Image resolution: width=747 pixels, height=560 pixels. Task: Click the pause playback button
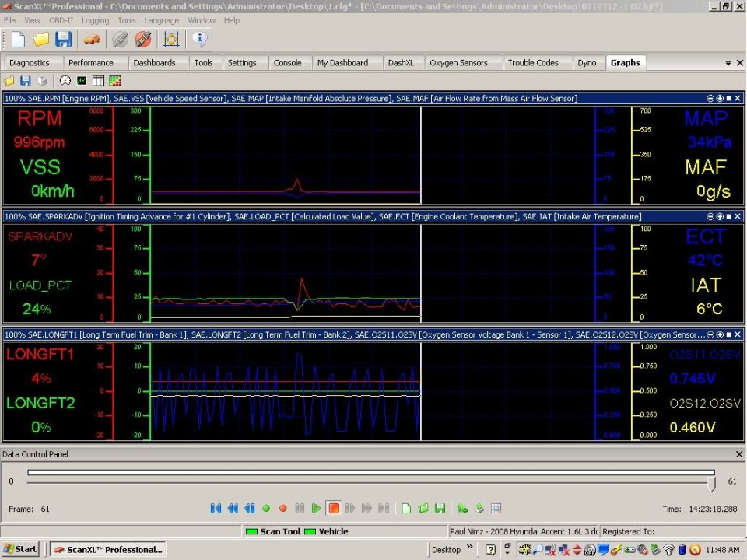click(300, 509)
